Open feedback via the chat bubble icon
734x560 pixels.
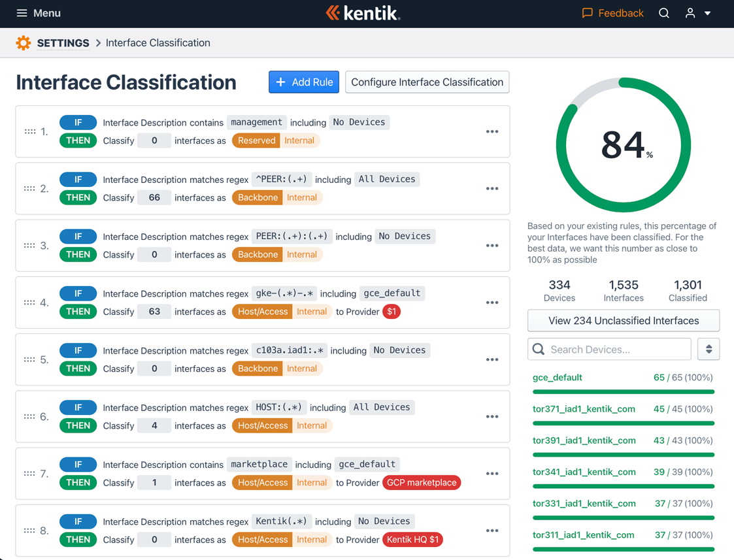pos(587,12)
